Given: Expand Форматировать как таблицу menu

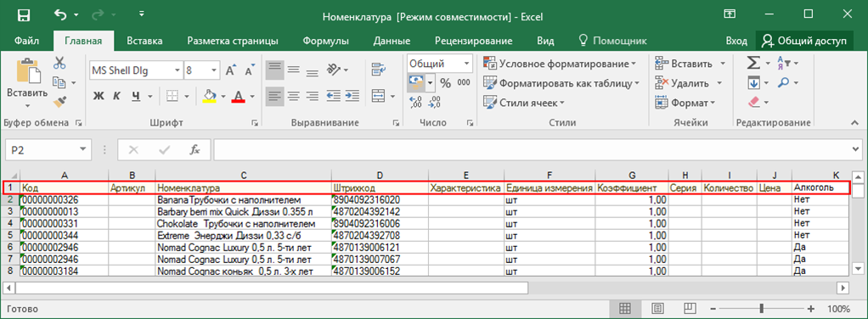Looking at the screenshot, I should tap(561, 83).
